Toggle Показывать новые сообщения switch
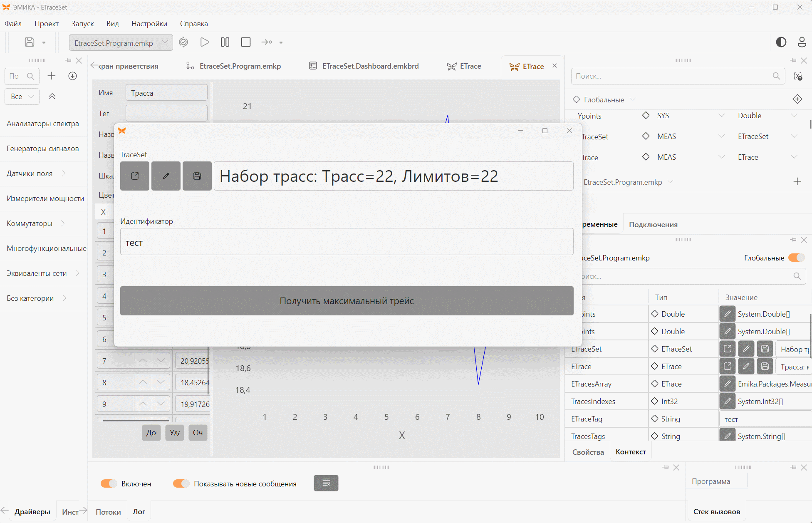 [x=181, y=483]
